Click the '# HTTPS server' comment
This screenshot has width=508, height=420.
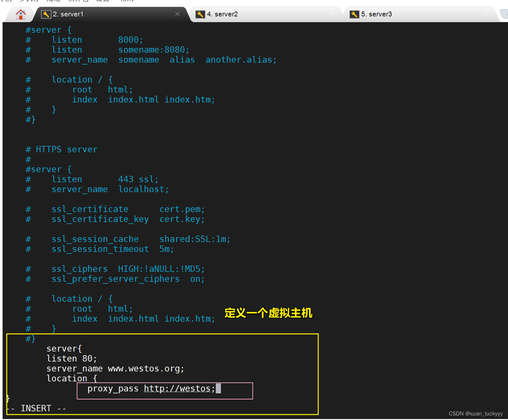pyautogui.click(x=61, y=149)
